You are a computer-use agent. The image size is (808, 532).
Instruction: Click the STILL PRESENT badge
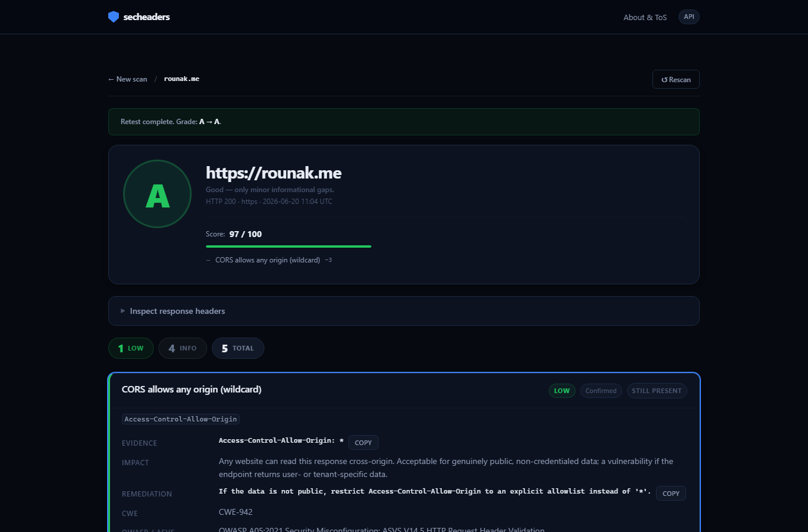pyautogui.click(x=657, y=391)
